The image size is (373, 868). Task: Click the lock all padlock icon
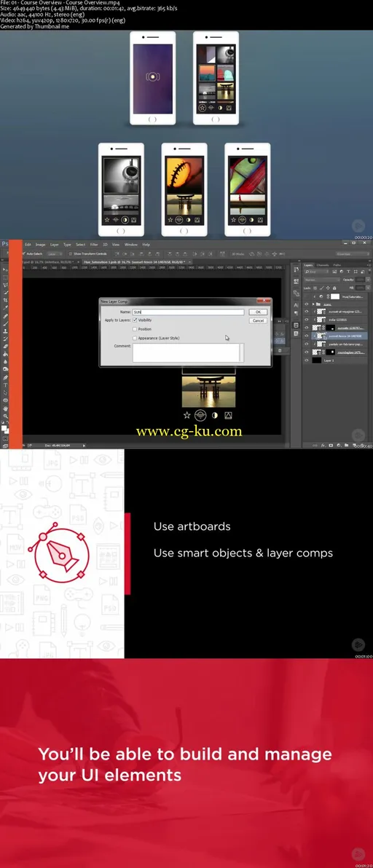click(x=334, y=288)
